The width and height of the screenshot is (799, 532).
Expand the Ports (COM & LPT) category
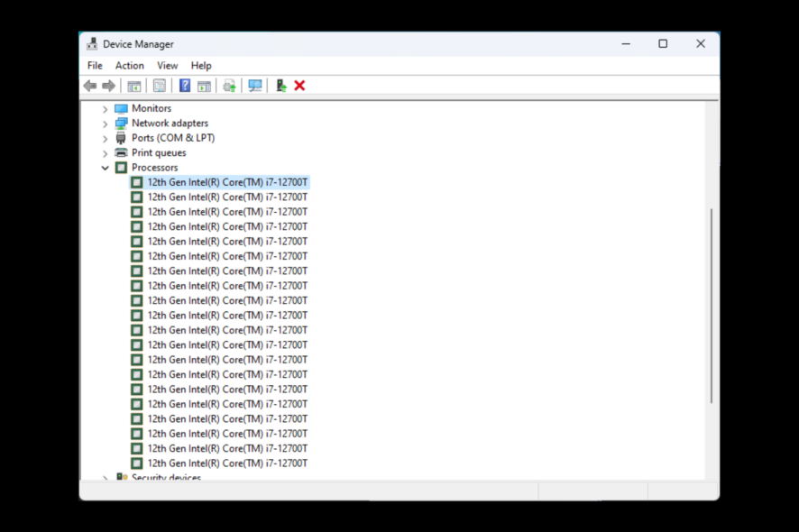coord(105,139)
